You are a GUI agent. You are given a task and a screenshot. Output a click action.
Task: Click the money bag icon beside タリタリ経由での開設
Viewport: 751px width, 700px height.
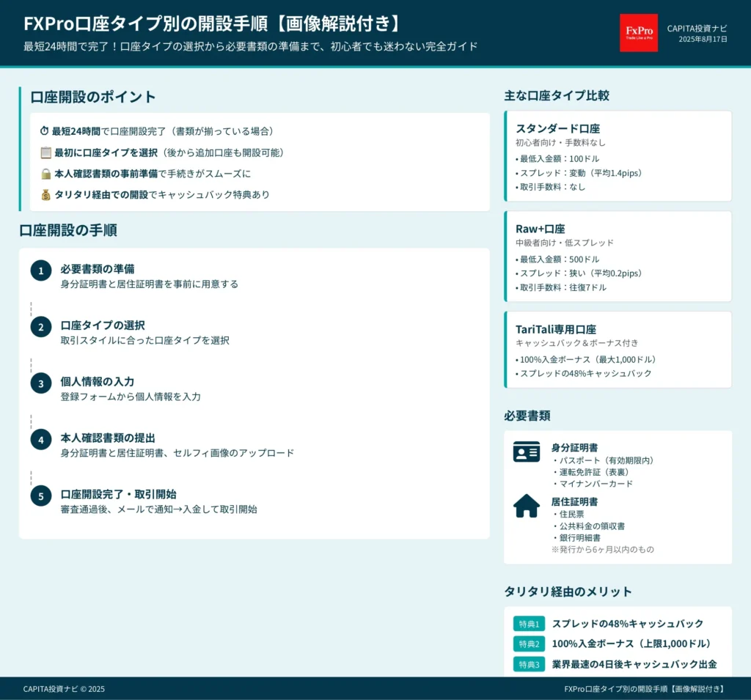point(46,195)
